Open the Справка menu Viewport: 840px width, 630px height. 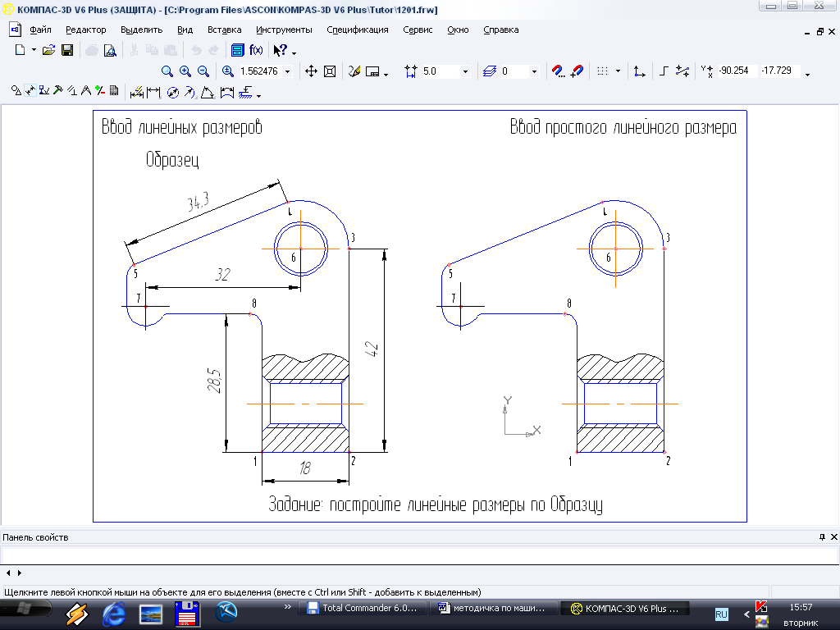501,30
